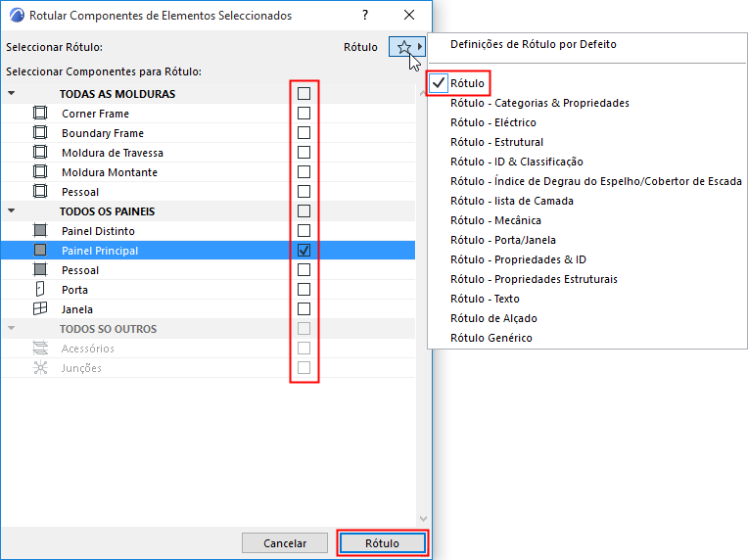Choose Rótulo - Eléctrico from the list

tap(493, 122)
